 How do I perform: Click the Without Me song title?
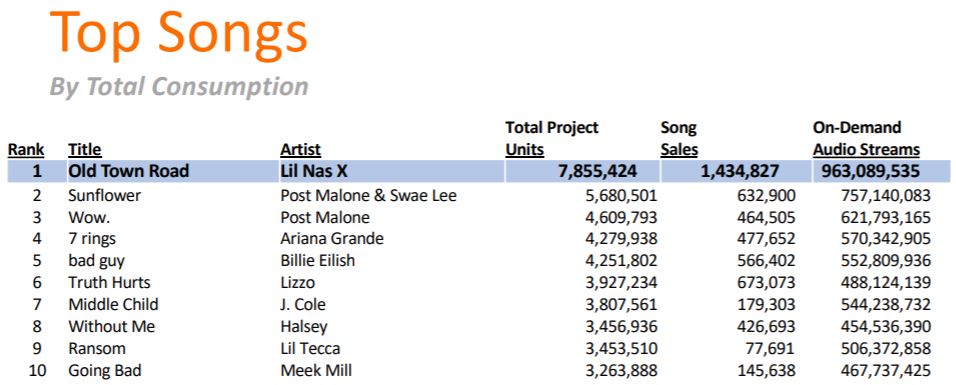point(112,326)
